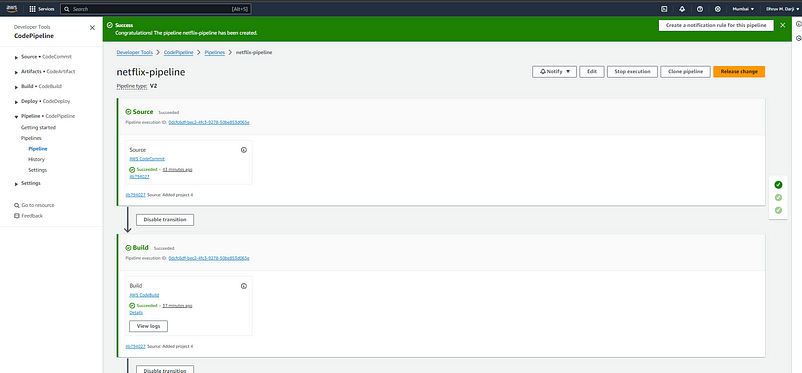Image resolution: width=802 pixels, height=373 pixels.
Task: Open Source stage pipeline execution ID link
Action: click(209, 122)
